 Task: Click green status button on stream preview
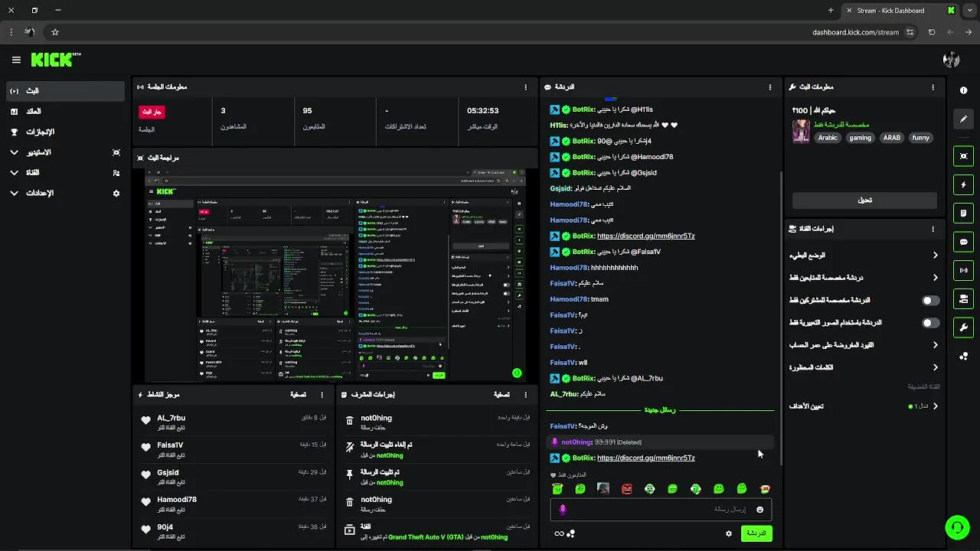[x=517, y=373]
